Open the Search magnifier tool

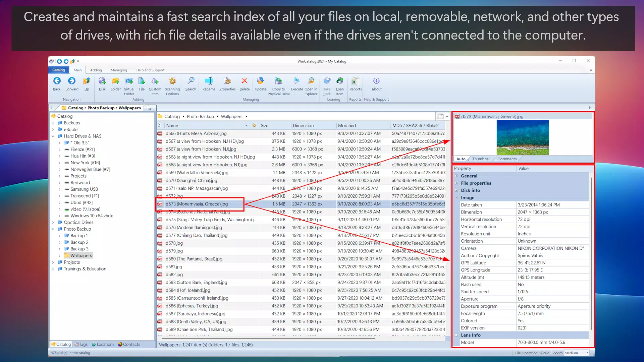pos(191,81)
